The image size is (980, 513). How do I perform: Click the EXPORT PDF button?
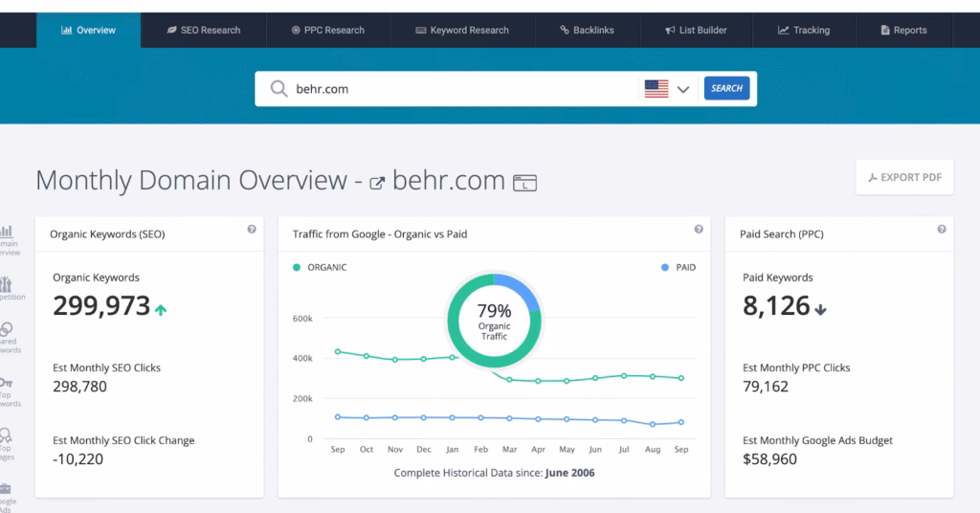904,177
